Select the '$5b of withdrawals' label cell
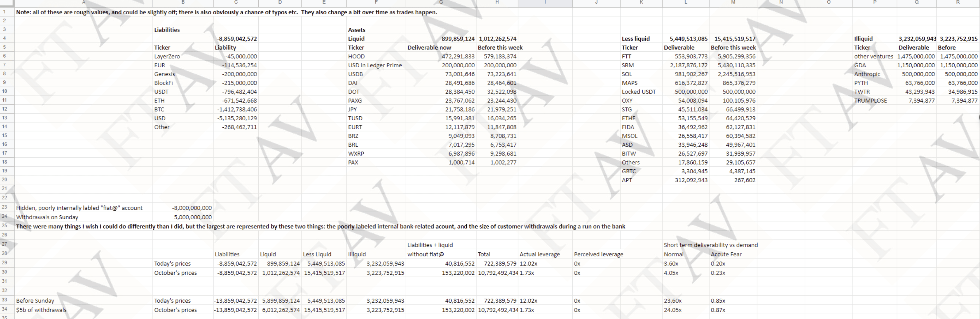 [41, 310]
